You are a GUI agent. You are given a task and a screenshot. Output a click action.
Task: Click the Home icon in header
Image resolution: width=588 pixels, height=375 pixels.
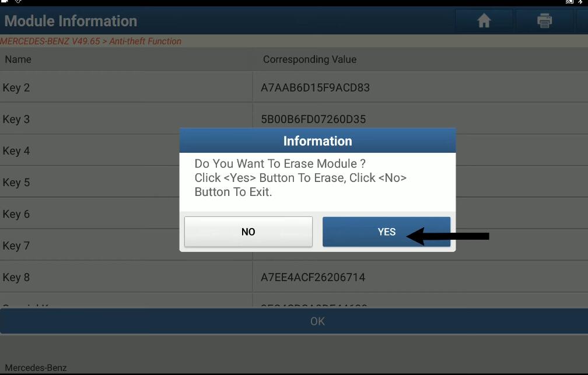[x=484, y=20]
